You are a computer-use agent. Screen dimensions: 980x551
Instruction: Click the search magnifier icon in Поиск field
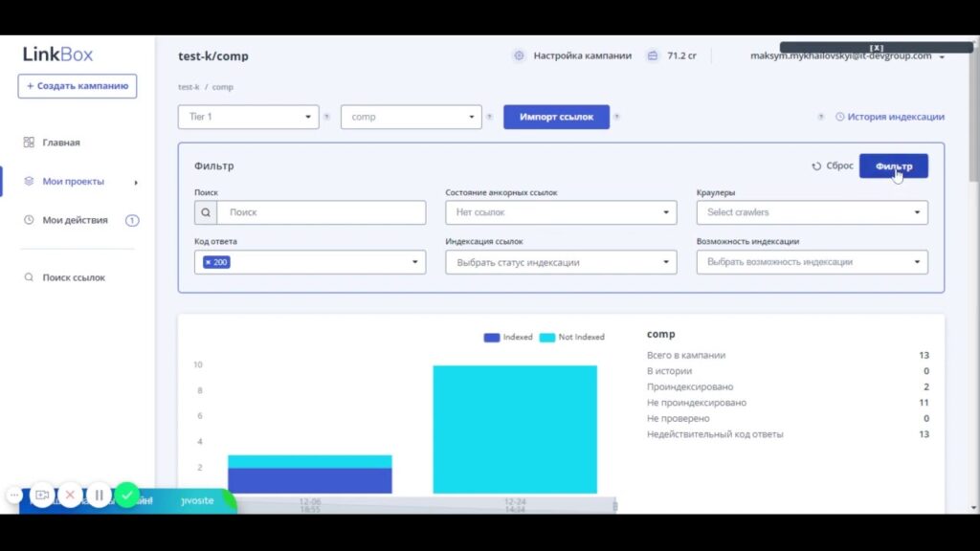[206, 212]
